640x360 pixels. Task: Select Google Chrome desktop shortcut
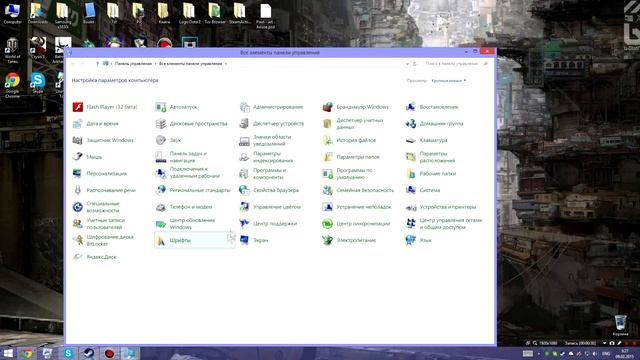(x=12, y=86)
